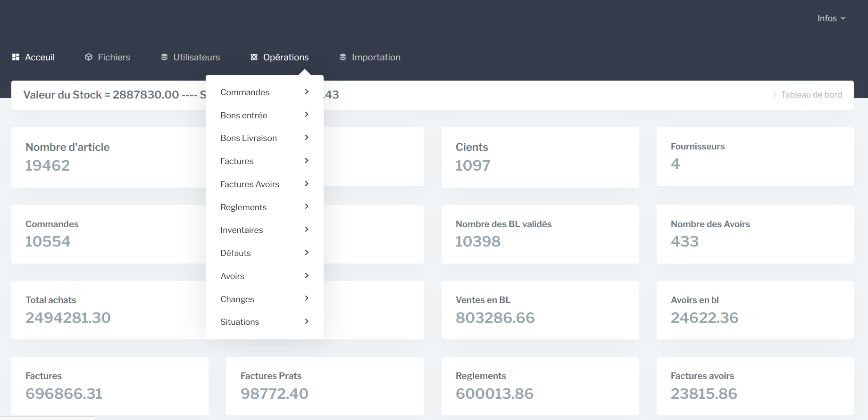This screenshot has width=868, height=420.
Task: Click the Acceuil dashboard grid icon
Action: pyautogui.click(x=16, y=57)
